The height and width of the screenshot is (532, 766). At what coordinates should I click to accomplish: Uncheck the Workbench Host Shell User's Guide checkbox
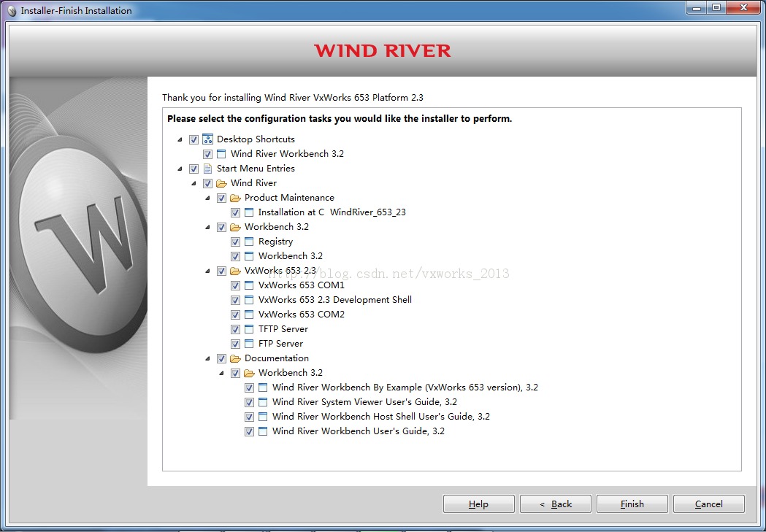tap(249, 417)
